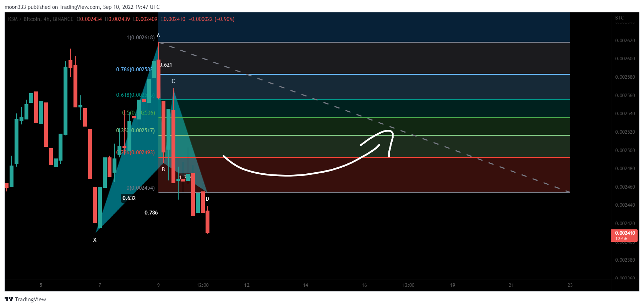Click the 0.002580 price axis label

click(x=625, y=77)
